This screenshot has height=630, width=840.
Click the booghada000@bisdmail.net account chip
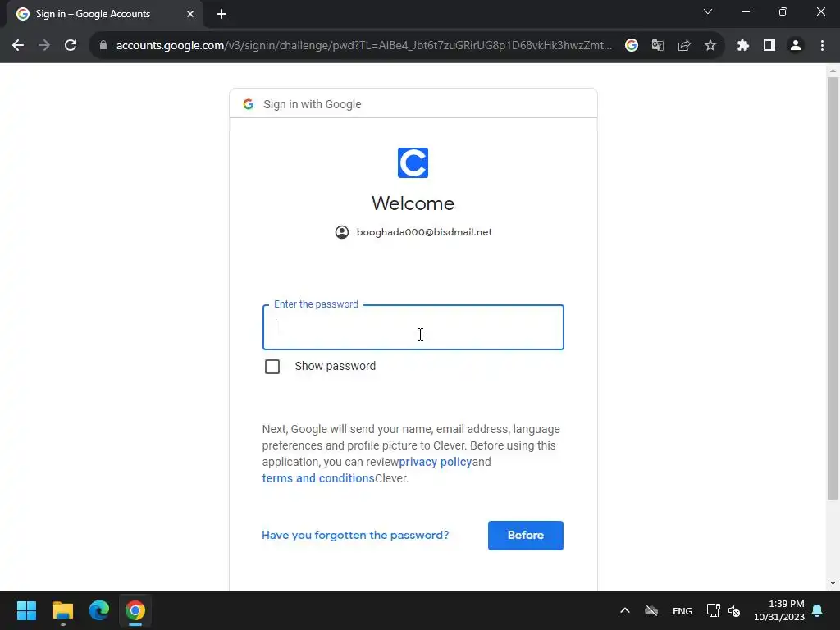pos(413,232)
